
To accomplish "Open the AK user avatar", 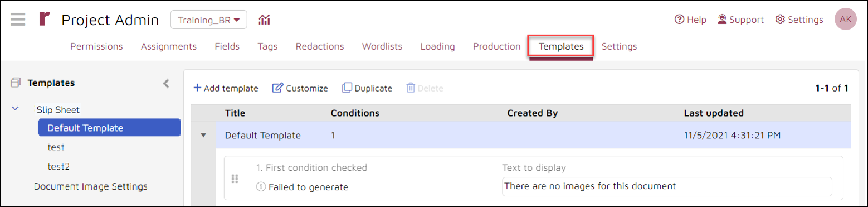I will point(845,19).
